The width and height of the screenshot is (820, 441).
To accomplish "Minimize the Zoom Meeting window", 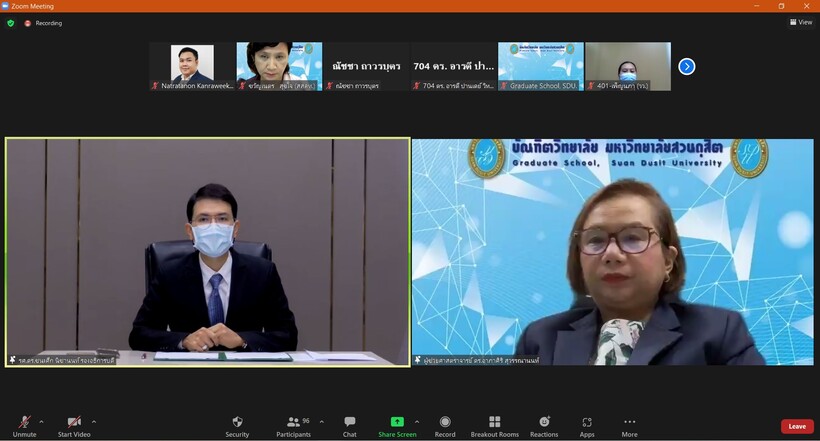I will click(756, 6).
